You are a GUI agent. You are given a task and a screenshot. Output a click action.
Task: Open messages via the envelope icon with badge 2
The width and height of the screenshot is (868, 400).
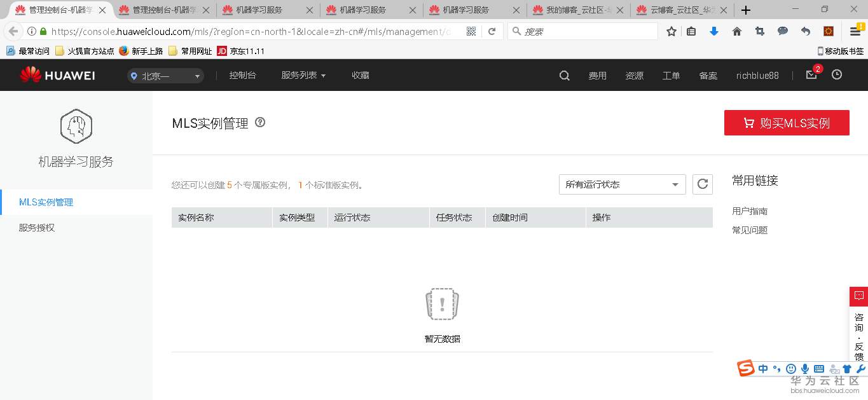tap(811, 75)
